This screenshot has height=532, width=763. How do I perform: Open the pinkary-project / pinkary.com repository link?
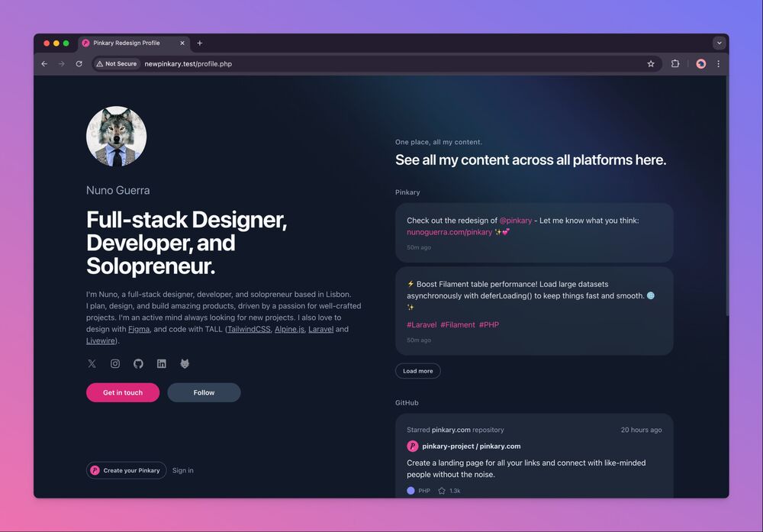pyautogui.click(x=471, y=446)
